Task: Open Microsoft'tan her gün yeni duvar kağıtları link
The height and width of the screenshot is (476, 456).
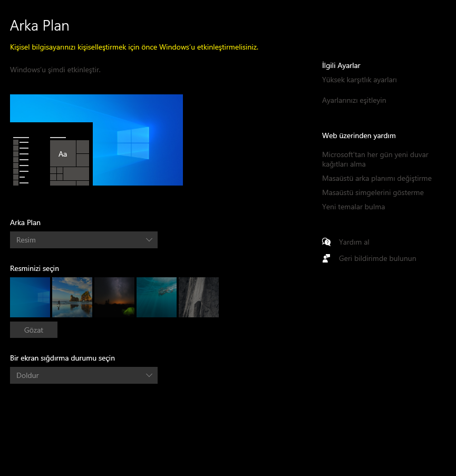Action: [x=375, y=159]
